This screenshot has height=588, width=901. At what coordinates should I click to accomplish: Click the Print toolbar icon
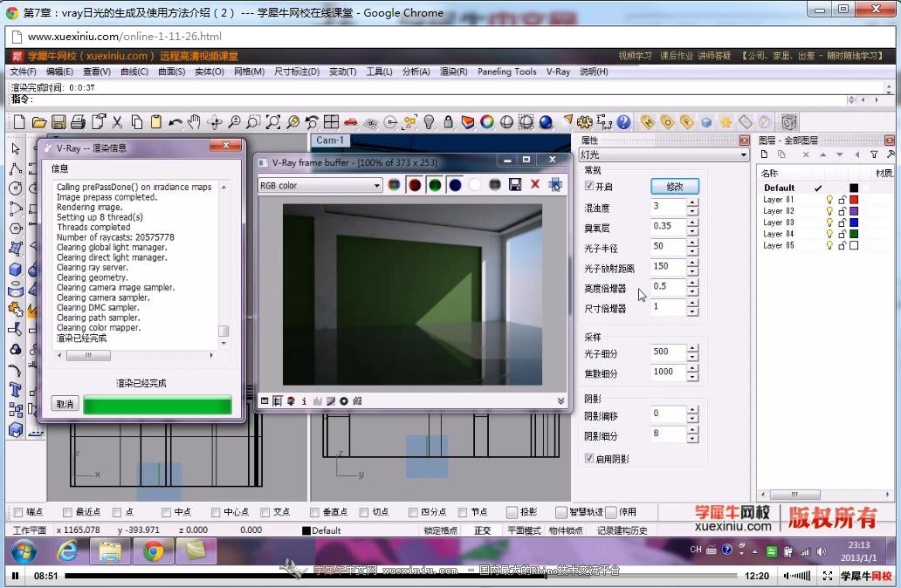[78, 122]
